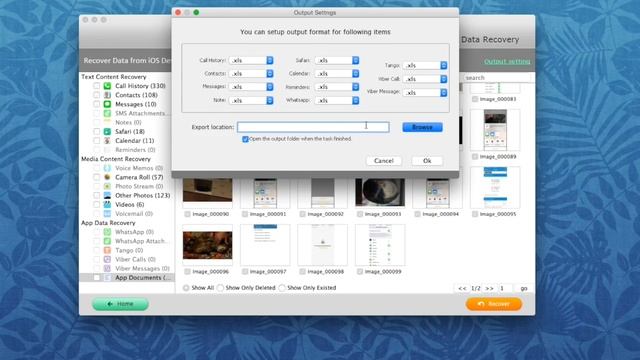Click the go button beside page number
Screen dimensions: 640x360
pyautogui.click(x=524, y=288)
